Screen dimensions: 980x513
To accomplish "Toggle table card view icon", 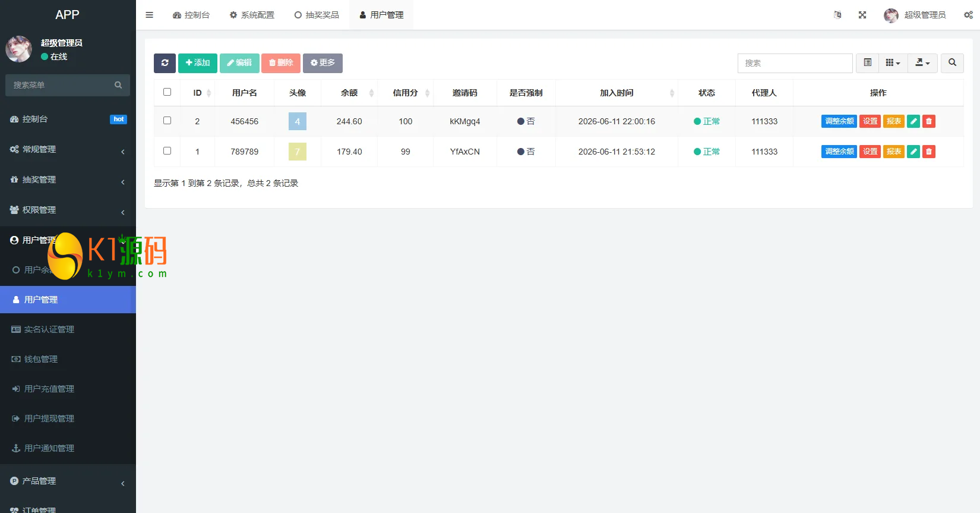I will tap(867, 63).
